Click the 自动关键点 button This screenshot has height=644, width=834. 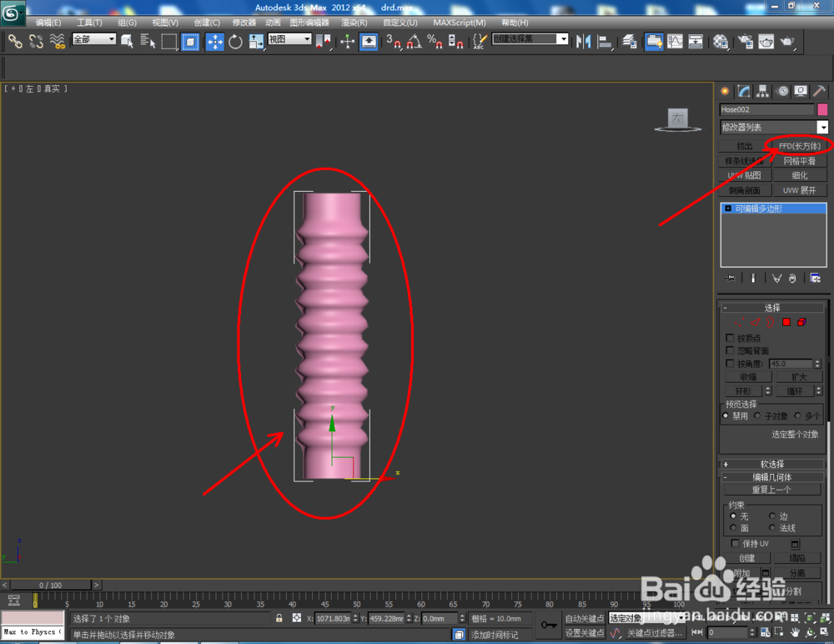pos(584,618)
